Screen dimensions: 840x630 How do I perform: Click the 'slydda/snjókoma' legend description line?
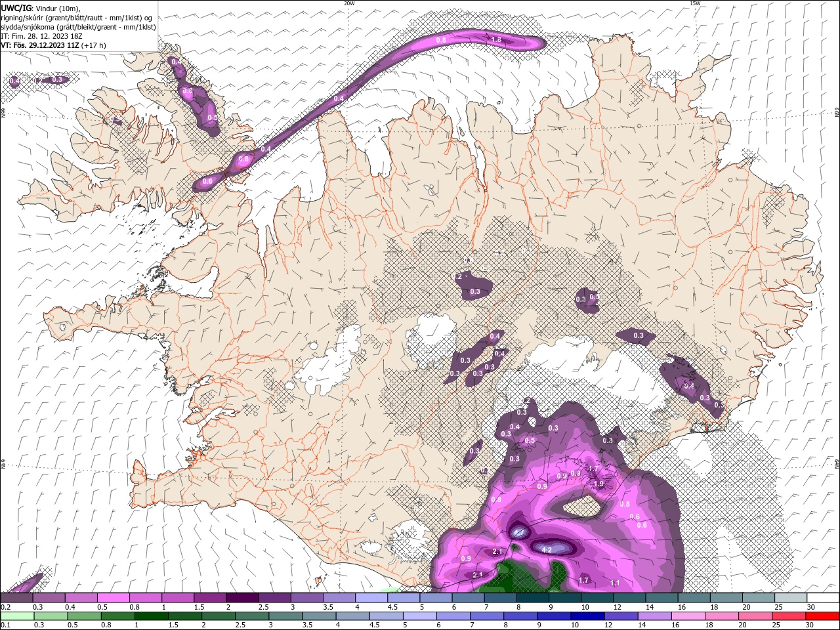pos(79,27)
